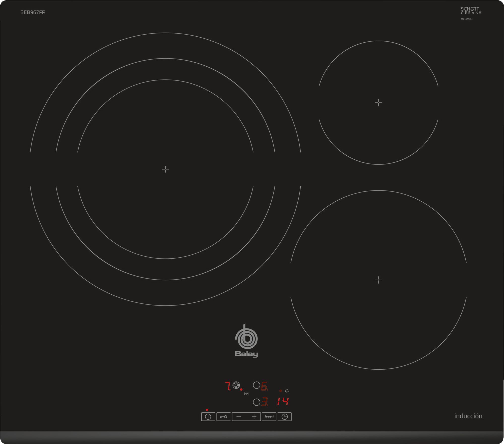Tap the center cross of bottom-right zone

379,280
